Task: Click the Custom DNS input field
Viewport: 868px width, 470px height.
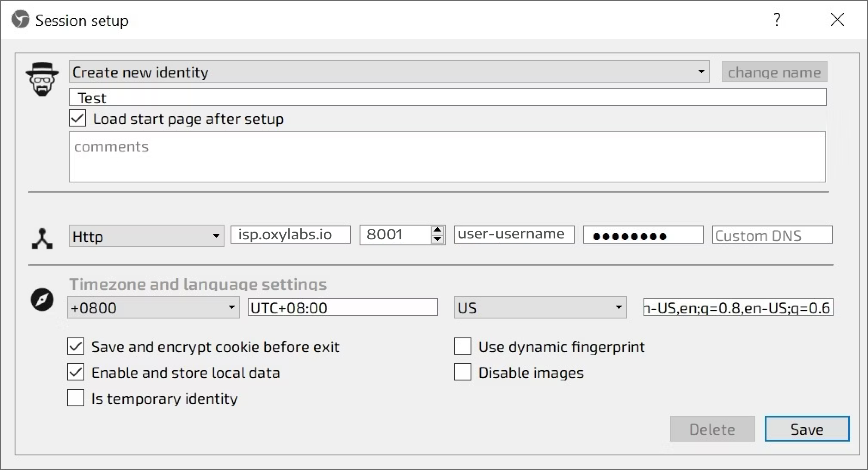Action: (x=772, y=235)
